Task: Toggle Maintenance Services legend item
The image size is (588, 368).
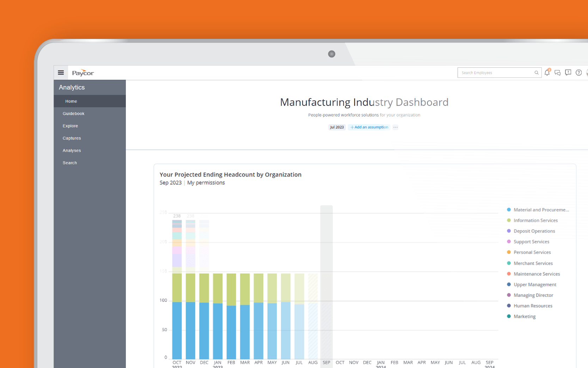Action: point(533,274)
